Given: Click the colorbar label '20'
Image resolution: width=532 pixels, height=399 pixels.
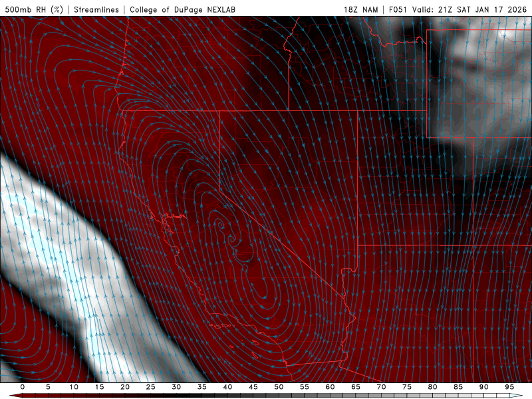Looking at the screenshot, I should tap(125, 387).
